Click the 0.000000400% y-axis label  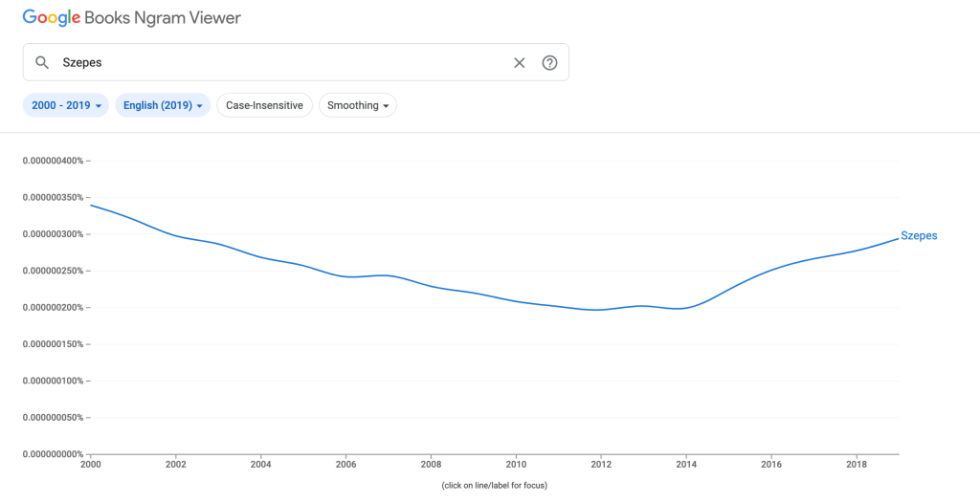54,161
